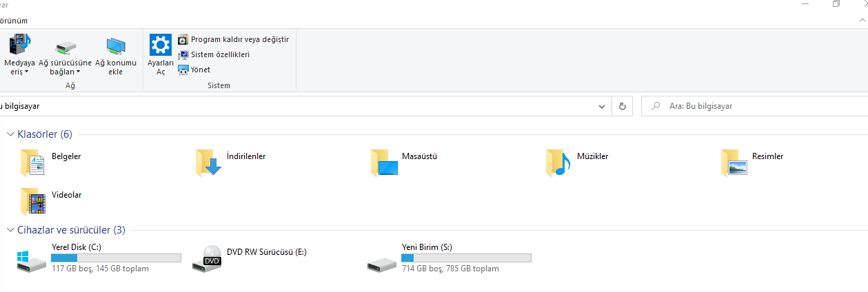Collapse the Klasörler (6) group
This screenshot has width=868, height=292.
tap(10, 134)
